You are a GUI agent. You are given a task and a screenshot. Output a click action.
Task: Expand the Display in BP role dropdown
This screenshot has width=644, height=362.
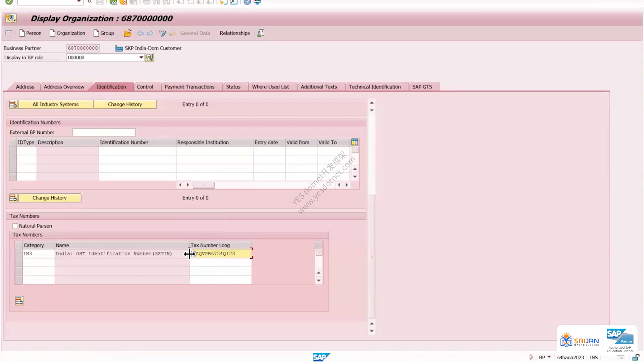click(141, 58)
